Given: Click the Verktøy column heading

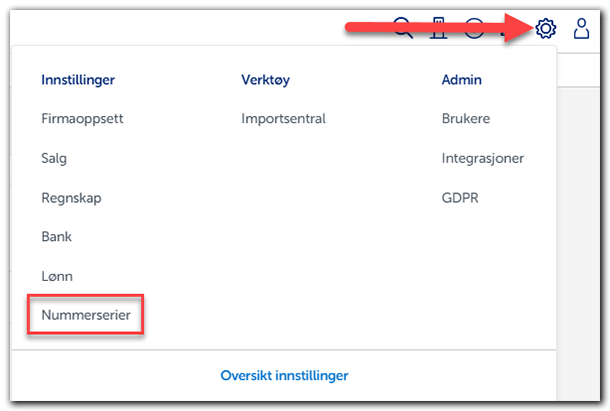Looking at the screenshot, I should pyautogui.click(x=266, y=79).
